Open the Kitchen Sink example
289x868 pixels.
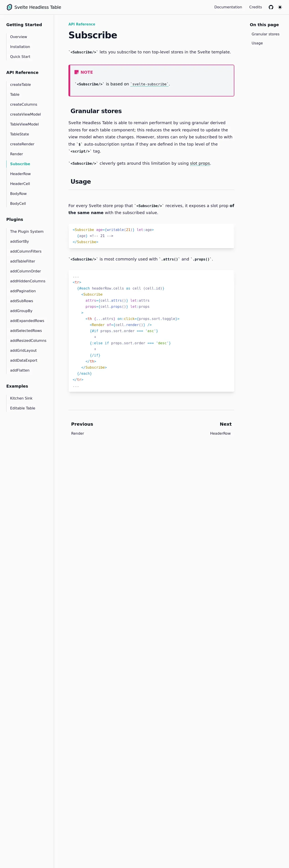coord(21,398)
